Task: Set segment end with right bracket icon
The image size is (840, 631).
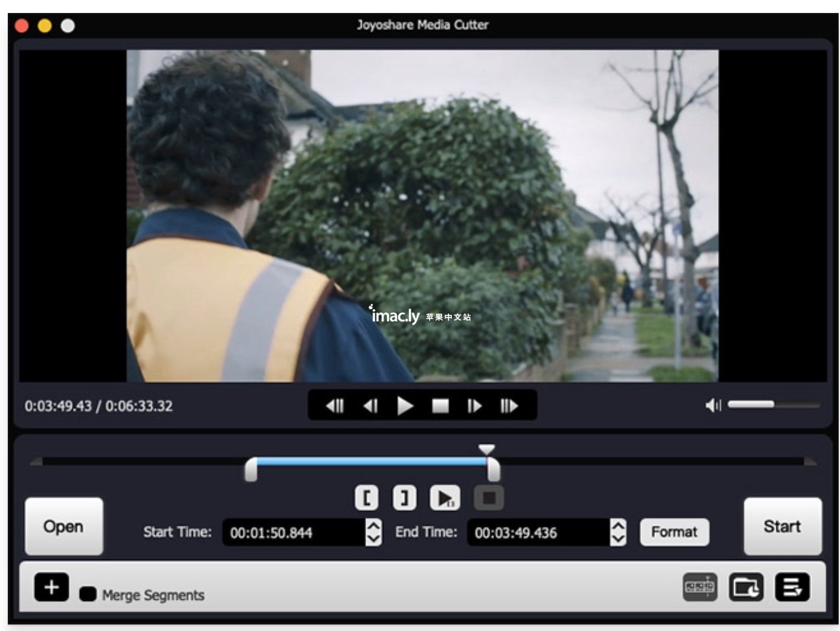Action: click(x=404, y=499)
